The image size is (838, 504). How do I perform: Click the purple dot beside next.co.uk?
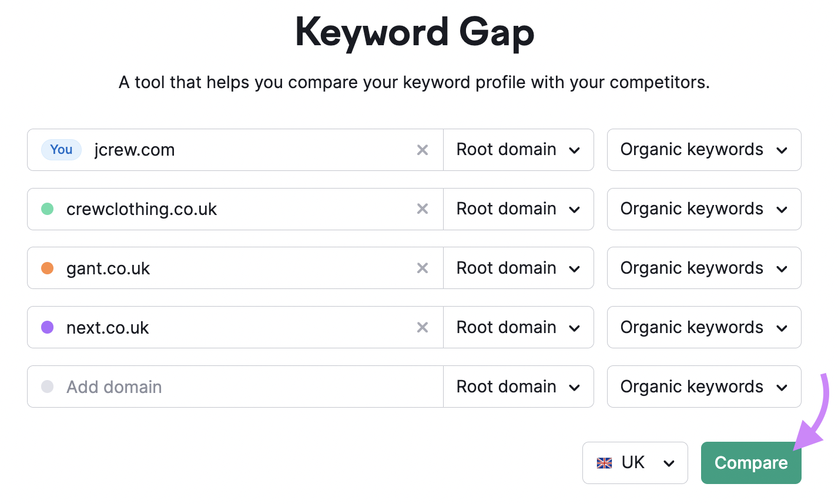click(47, 327)
